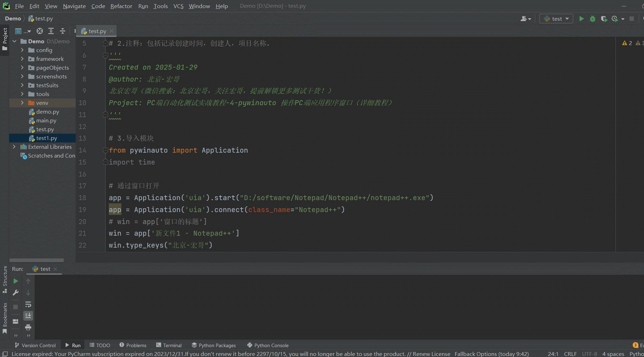Click the warnings indicator in editor corner
The width and height of the screenshot is (644, 357).
tap(627, 43)
